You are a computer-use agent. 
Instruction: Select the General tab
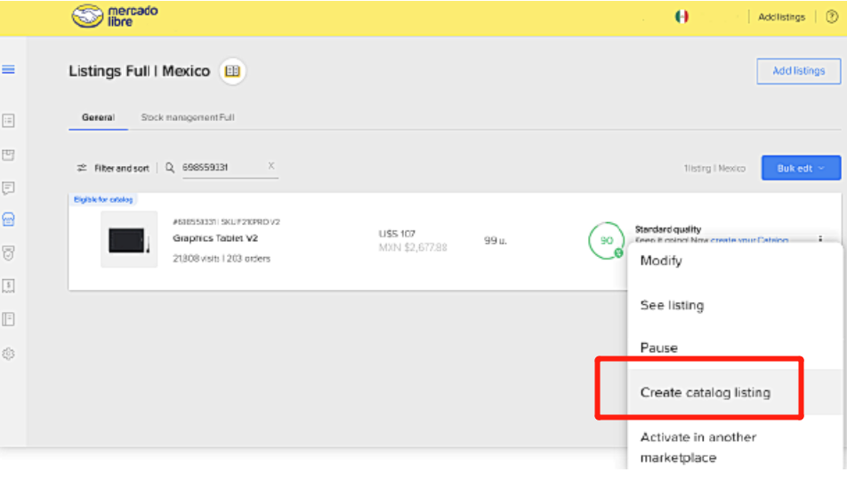98,117
